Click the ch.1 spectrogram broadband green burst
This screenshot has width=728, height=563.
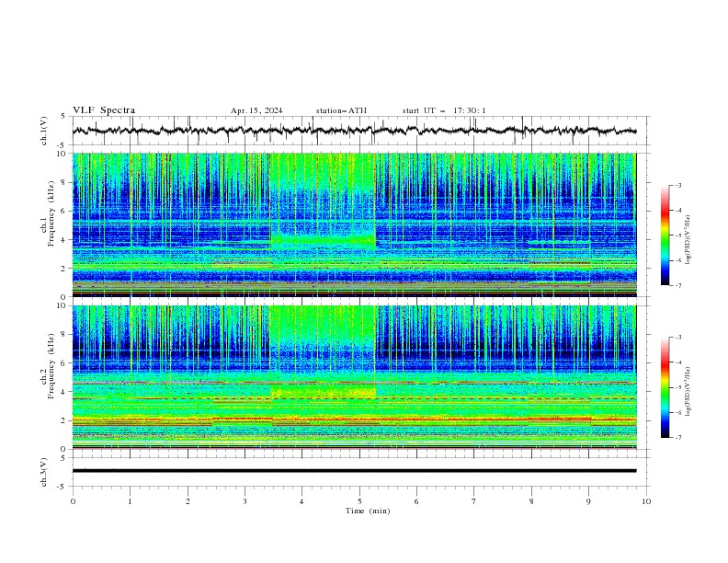(x=323, y=172)
